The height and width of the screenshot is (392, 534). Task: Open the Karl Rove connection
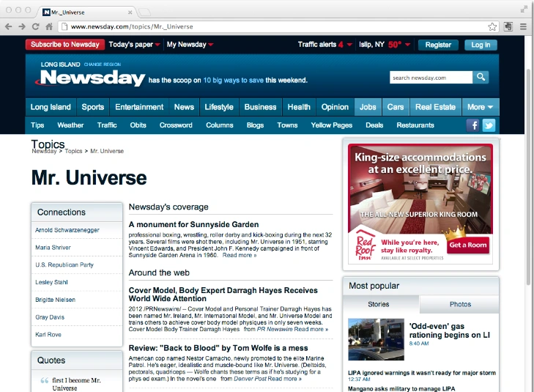[x=48, y=334]
